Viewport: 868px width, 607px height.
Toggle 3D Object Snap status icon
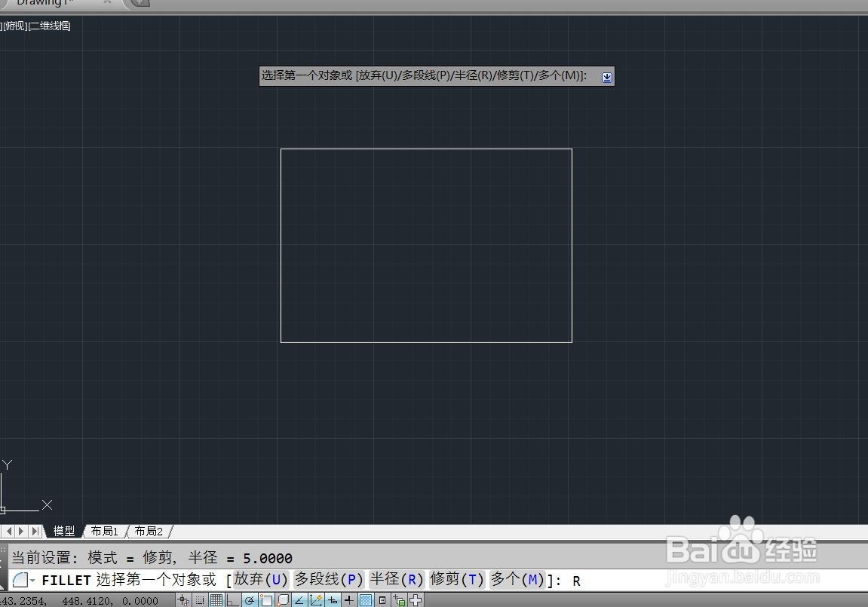tap(282, 599)
